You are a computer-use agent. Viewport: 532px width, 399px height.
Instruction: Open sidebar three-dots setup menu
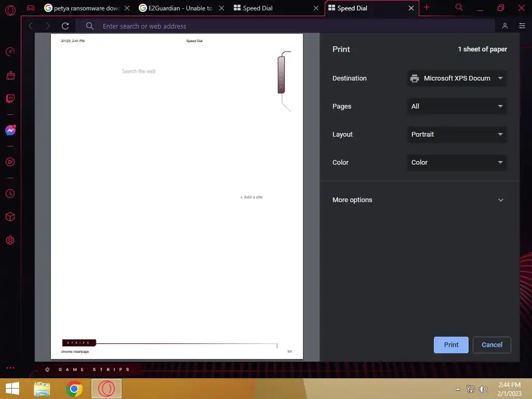10,368
